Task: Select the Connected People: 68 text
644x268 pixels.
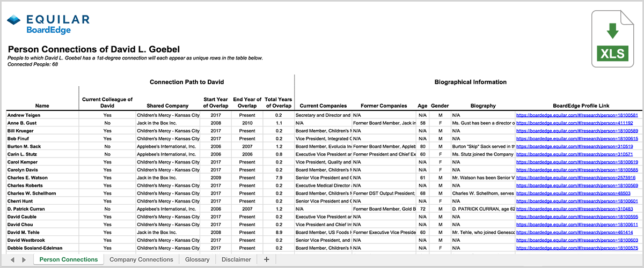Action: click(33, 64)
